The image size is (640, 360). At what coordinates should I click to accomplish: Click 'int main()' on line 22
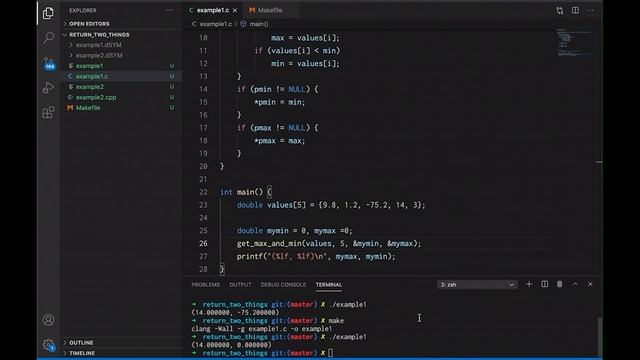pos(242,192)
